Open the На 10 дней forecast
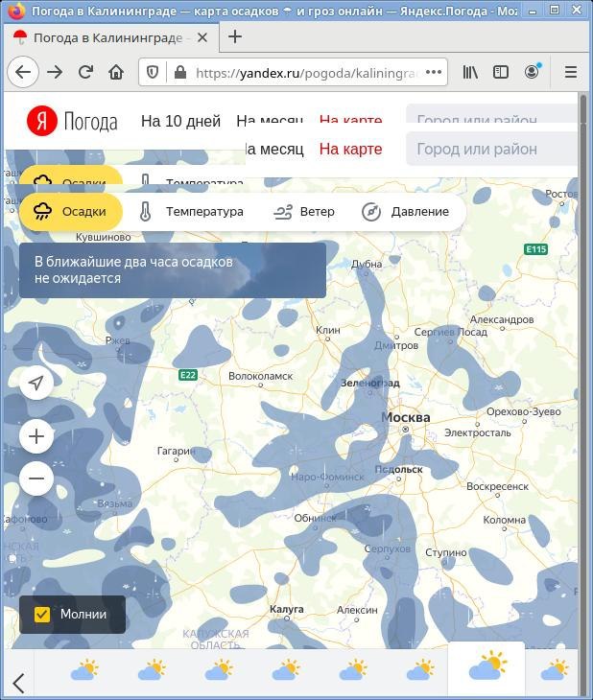The image size is (593, 700). coord(180,121)
